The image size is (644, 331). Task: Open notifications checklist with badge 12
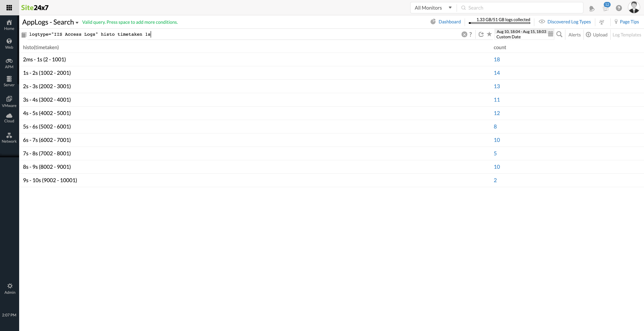(605, 8)
